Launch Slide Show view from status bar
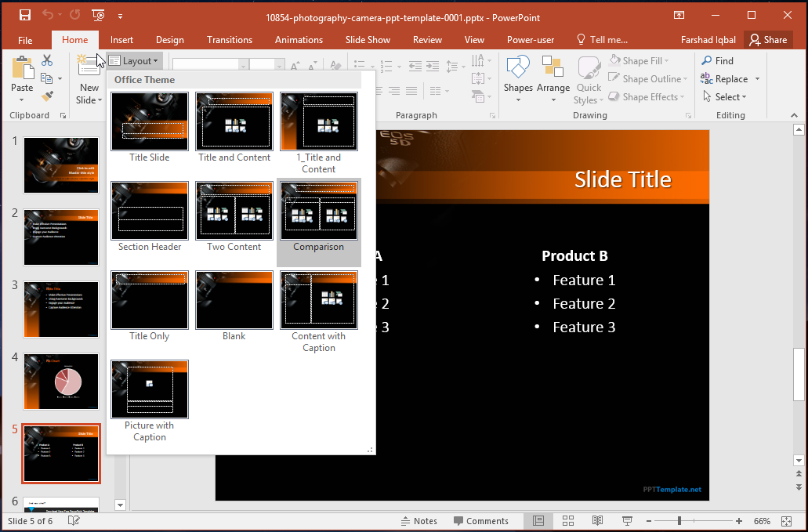This screenshot has height=532, width=808. 626,521
